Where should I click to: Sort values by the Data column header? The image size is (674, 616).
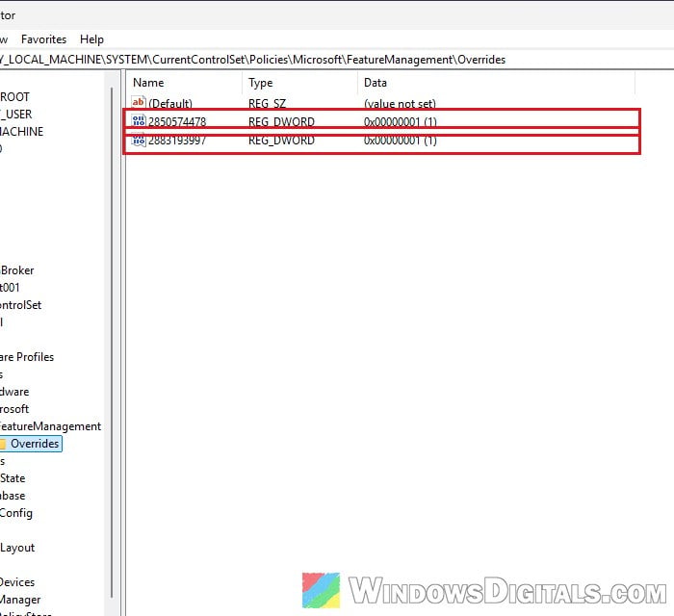point(376,83)
